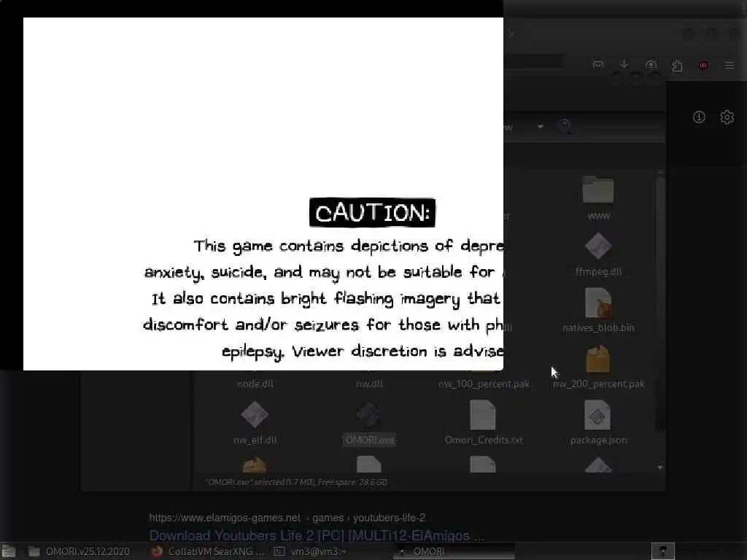Select the package.json file icon

(x=597, y=415)
